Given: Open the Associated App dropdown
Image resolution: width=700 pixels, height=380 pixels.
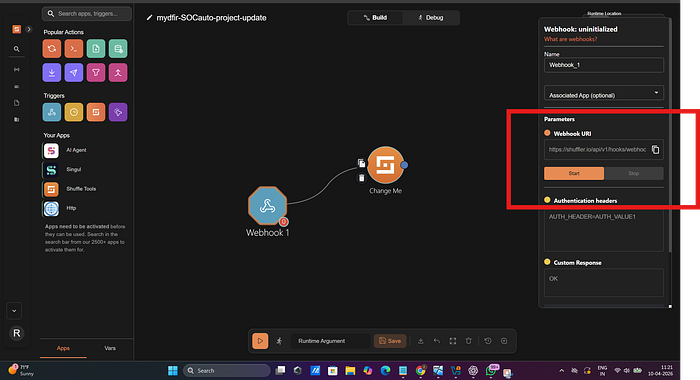Looking at the screenshot, I should tap(604, 93).
